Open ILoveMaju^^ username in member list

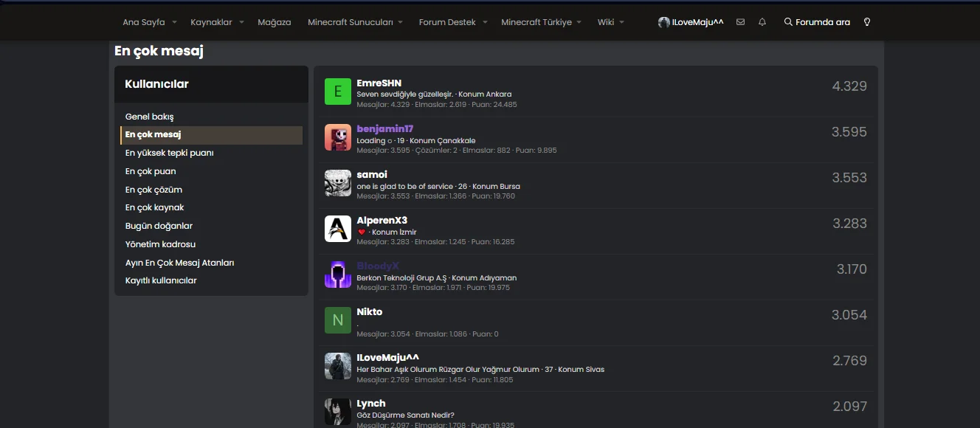(387, 358)
